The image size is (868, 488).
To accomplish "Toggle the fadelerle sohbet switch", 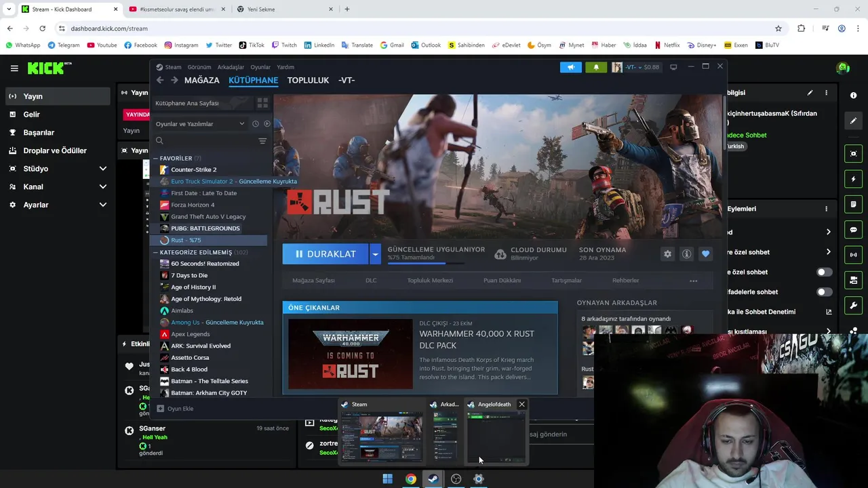I will pos(824,292).
